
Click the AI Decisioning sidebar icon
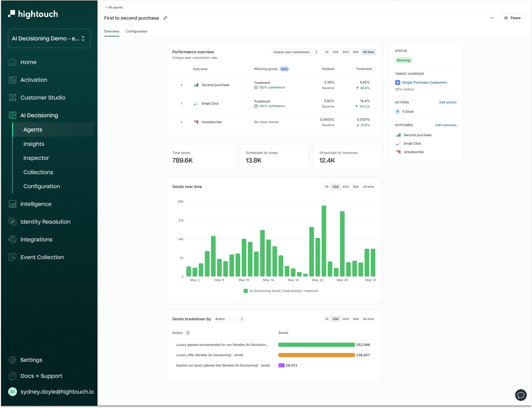coord(12,115)
